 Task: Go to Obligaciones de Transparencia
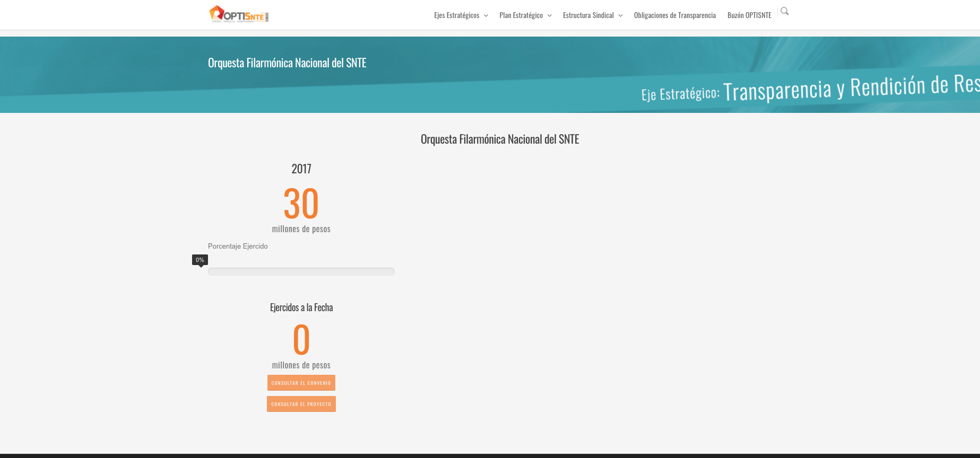pos(674,15)
